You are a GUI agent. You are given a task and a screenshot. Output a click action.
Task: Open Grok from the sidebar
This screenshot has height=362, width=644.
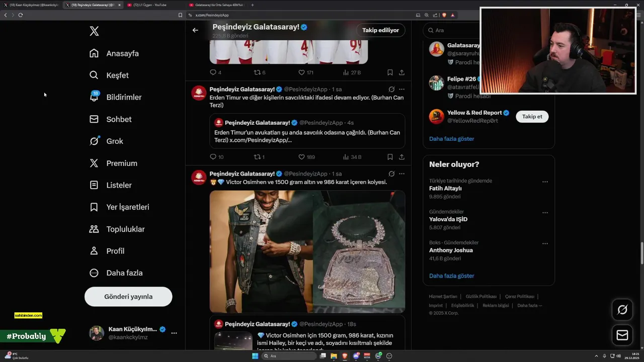[x=106, y=141]
